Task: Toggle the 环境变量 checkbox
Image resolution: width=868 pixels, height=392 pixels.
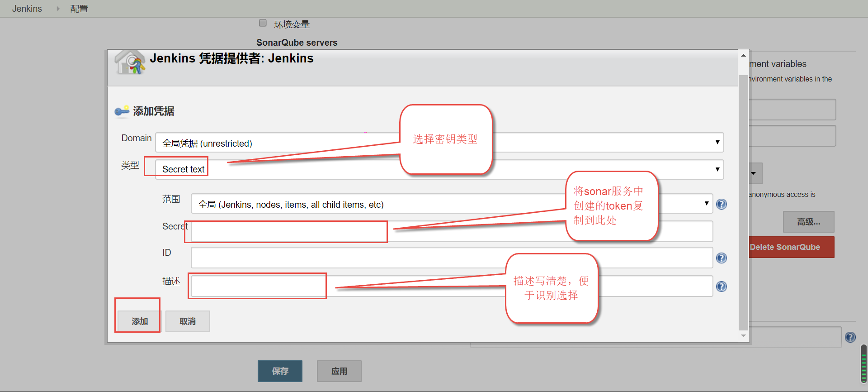Action: coord(263,23)
